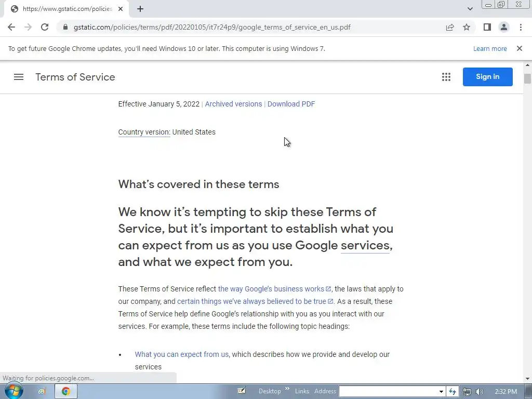Open Learn more about Chrome updates
This screenshot has height=399, width=532.
490,48
